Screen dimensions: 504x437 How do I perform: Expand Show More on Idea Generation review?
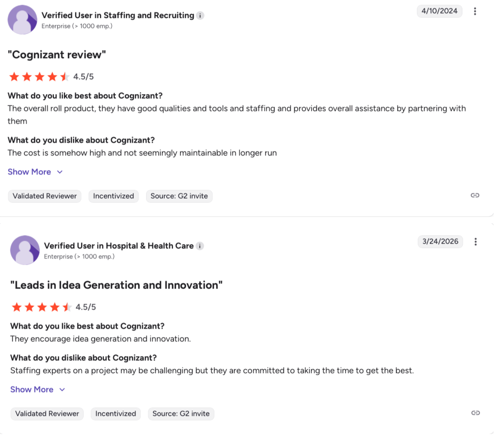[32, 389]
